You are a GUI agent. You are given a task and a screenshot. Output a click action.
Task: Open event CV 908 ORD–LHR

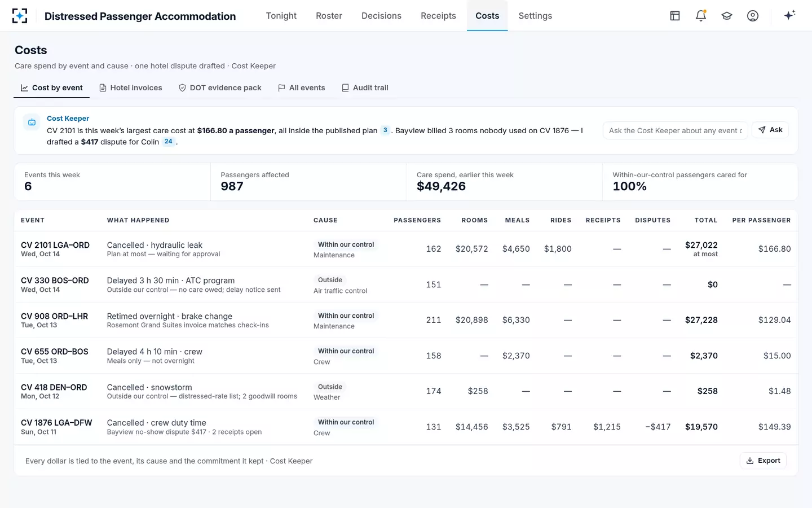tap(54, 316)
